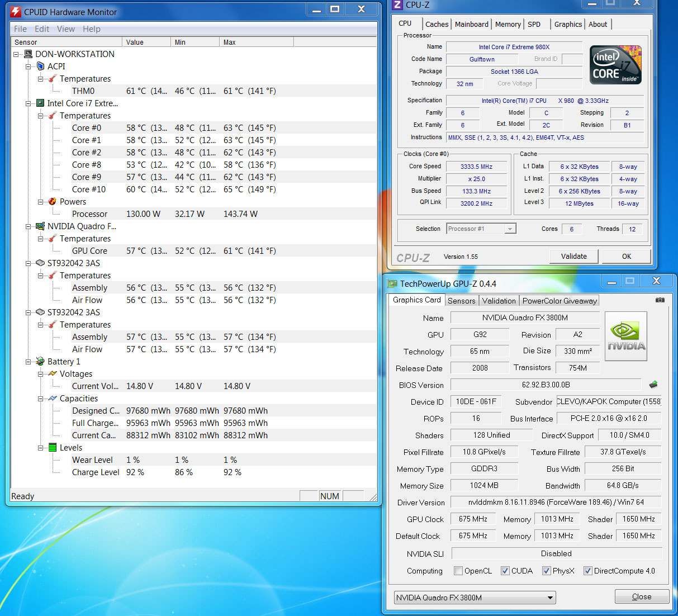The image size is (678, 616).
Task: Click the NVIDIA logo in GPU-Z
Action: 626,336
